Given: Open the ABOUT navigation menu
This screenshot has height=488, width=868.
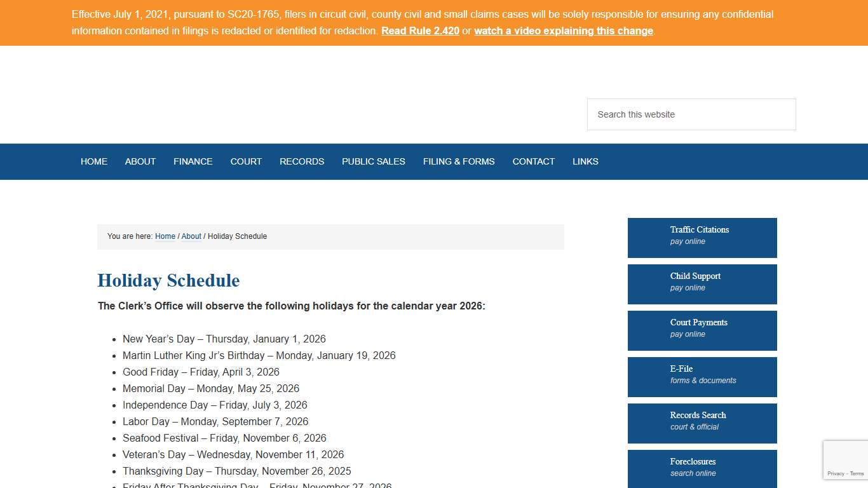Looking at the screenshot, I should pyautogui.click(x=140, y=161).
